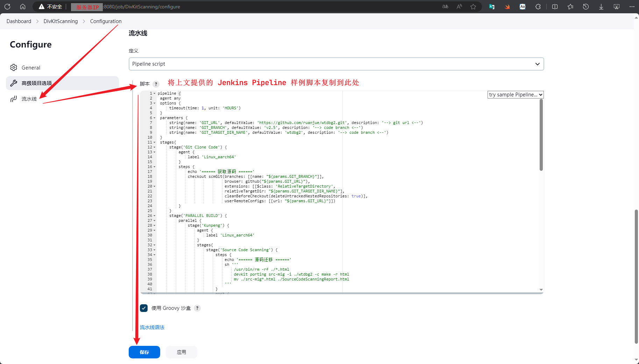Fold the Git Clone Code stage at line 12
The height and width of the screenshot is (364, 639).
pyautogui.click(x=155, y=147)
